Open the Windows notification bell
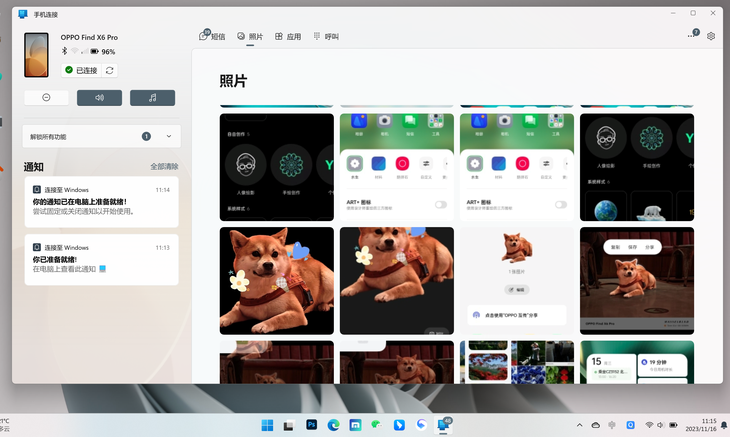The image size is (730, 437). tap(724, 425)
